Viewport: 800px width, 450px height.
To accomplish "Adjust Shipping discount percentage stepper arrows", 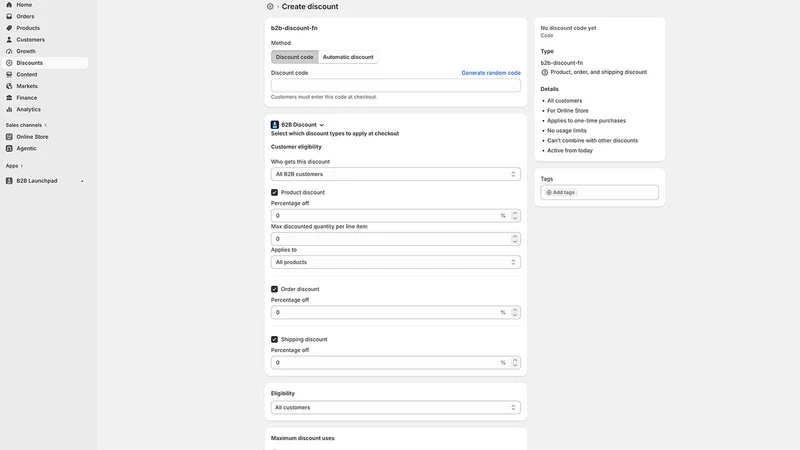I will tap(514, 363).
